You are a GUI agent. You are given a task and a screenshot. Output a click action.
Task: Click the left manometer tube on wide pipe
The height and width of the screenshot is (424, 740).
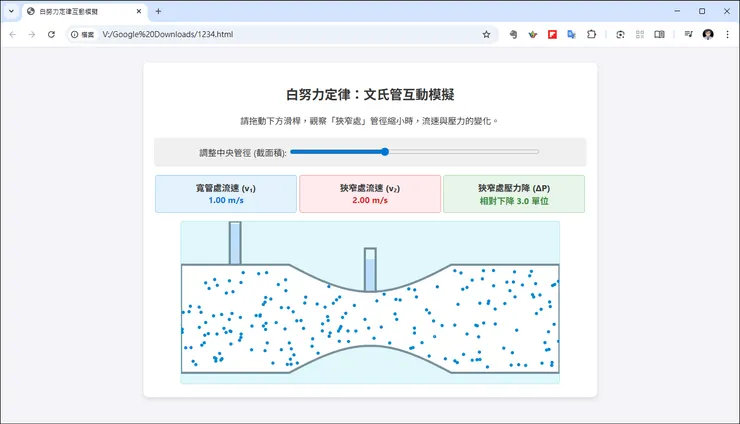point(235,243)
